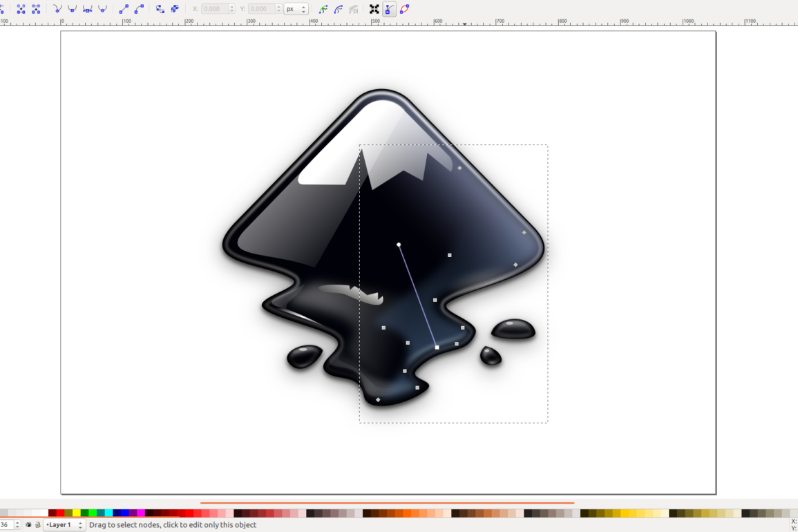Pick the red swatch in the palette

[61, 513]
